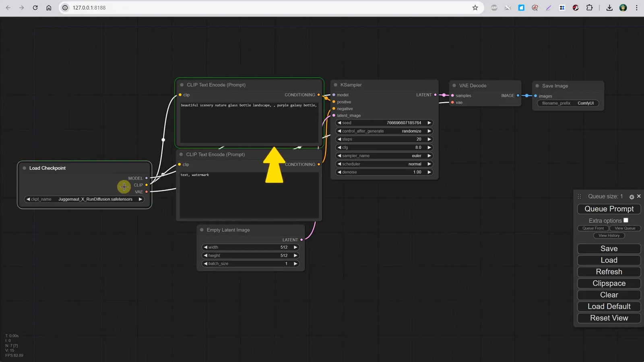Collapse the positive CLIP Text Encode node dot
Viewport: 644px width, 362px height.
pos(182,85)
